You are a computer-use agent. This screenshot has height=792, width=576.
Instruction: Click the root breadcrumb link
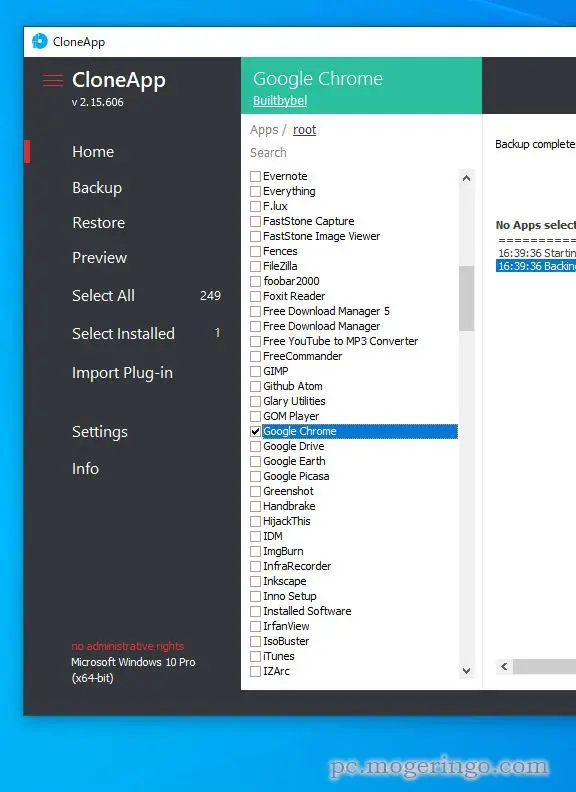tap(304, 130)
